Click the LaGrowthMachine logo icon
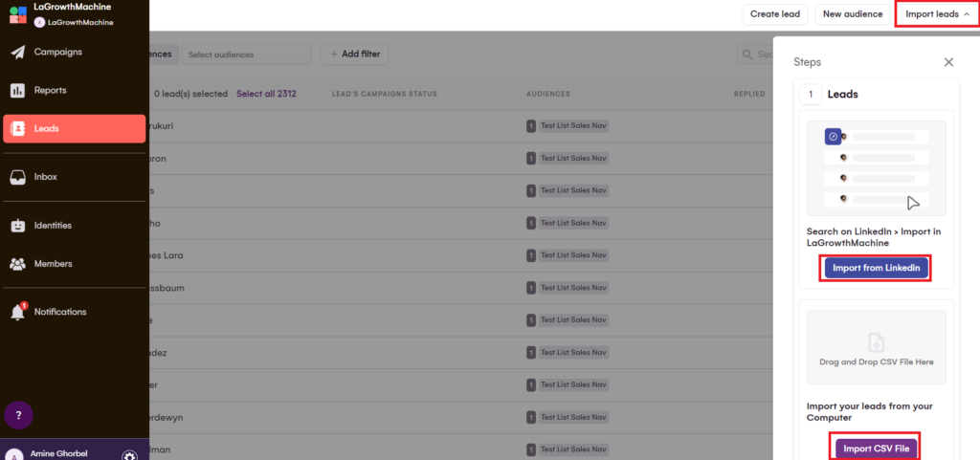Screen dimensions: 980x460 tap(18, 14)
